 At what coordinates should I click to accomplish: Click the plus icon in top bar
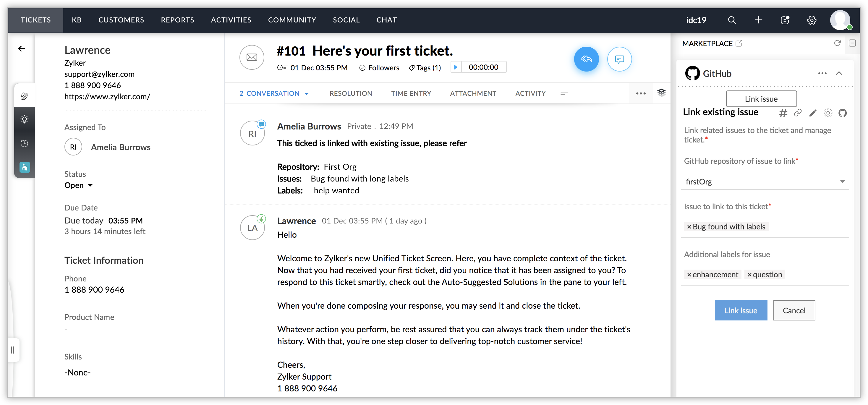click(x=758, y=20)
